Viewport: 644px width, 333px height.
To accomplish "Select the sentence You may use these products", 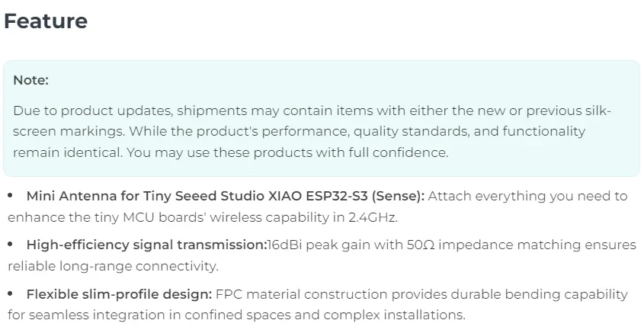I will pos(287,152).
